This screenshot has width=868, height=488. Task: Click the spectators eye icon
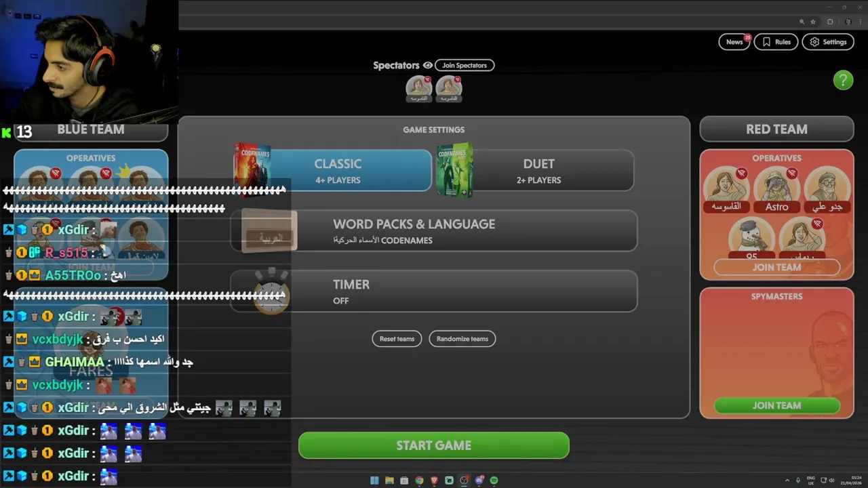tap(427, 66)
